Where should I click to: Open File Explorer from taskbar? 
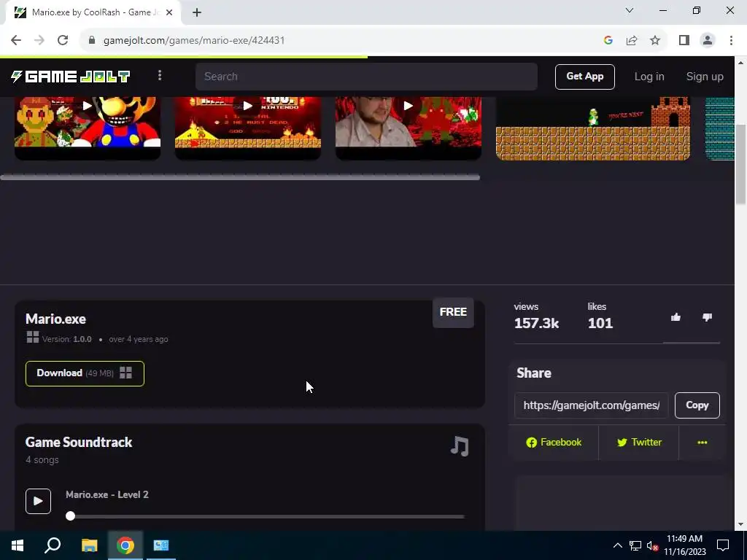click(x=89, y=545)
